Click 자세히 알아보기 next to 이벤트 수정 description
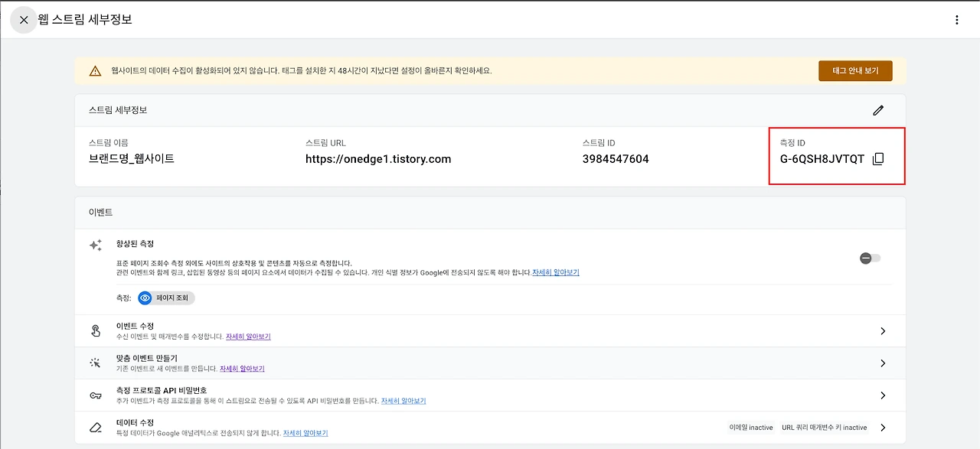 click(x=247, y=337)
